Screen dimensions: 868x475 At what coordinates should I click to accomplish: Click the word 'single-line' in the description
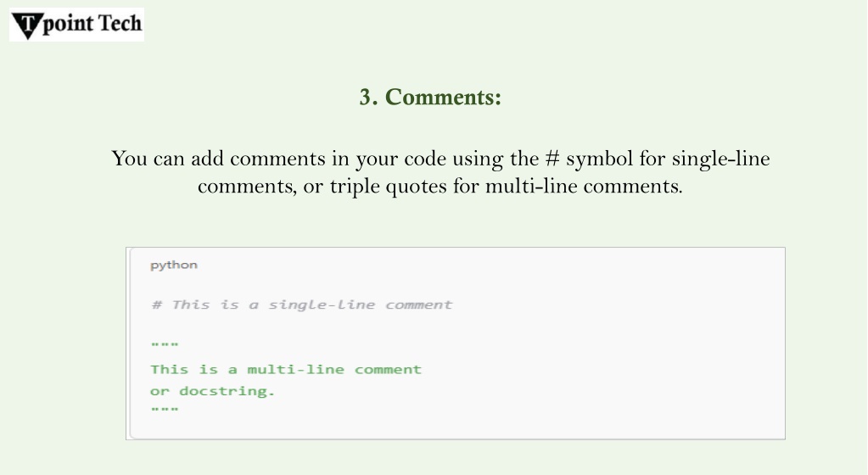coord(720,159)
